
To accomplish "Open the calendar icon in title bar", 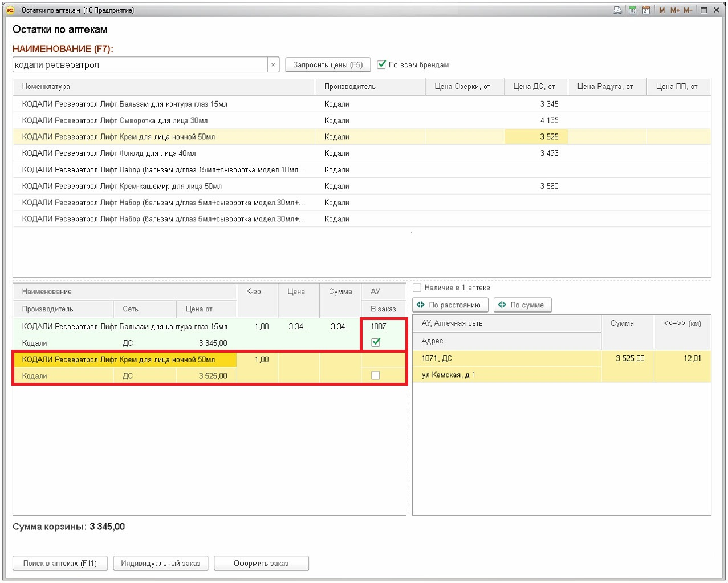I will (x=646, y=10).
